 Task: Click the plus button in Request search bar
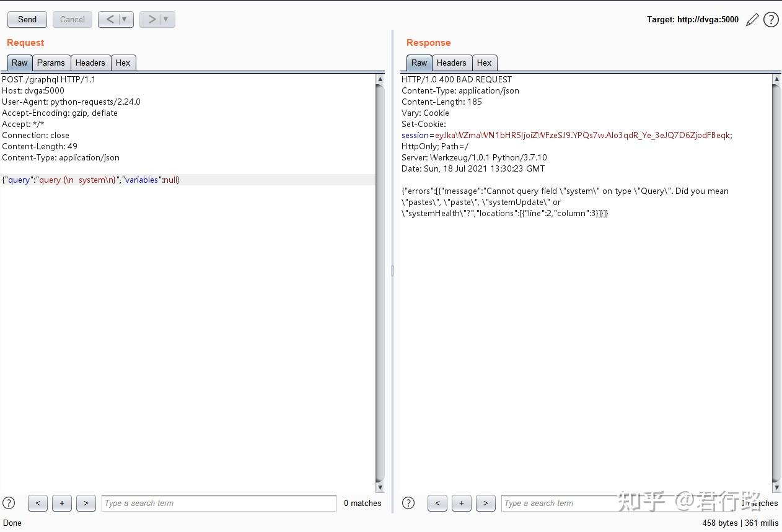point(62,503)
